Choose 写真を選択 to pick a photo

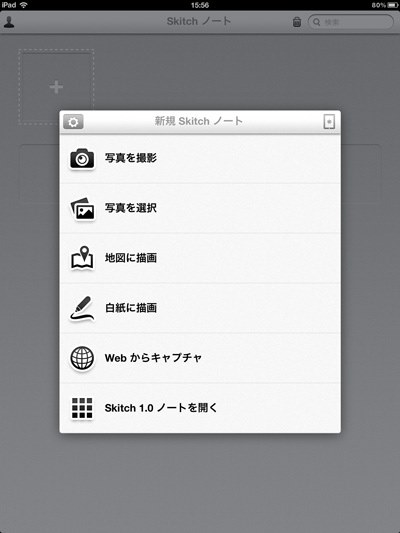(200, 208)
